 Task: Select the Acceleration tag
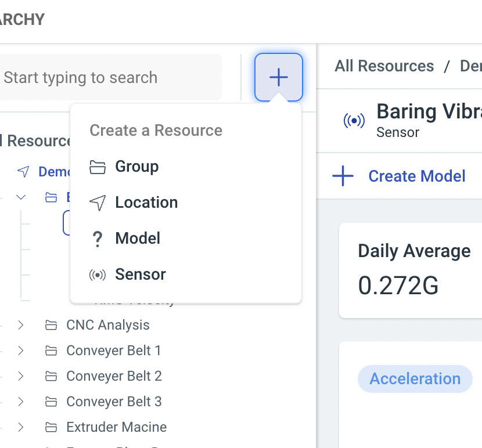coord(415,378)
